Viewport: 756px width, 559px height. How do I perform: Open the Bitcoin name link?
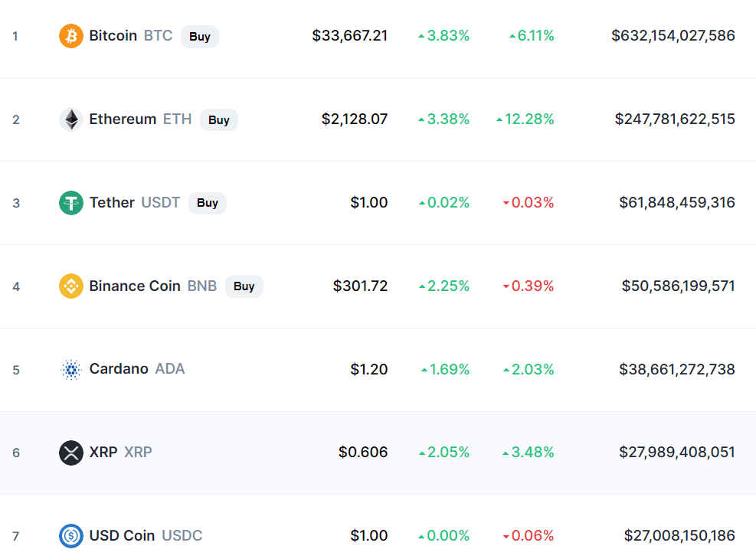coord(113,36)
